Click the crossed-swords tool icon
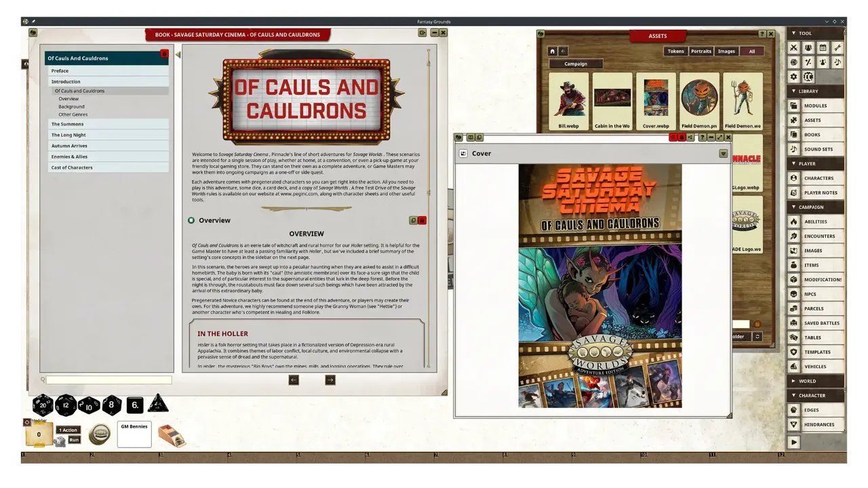The image size is (868, 488). [794, 47]
